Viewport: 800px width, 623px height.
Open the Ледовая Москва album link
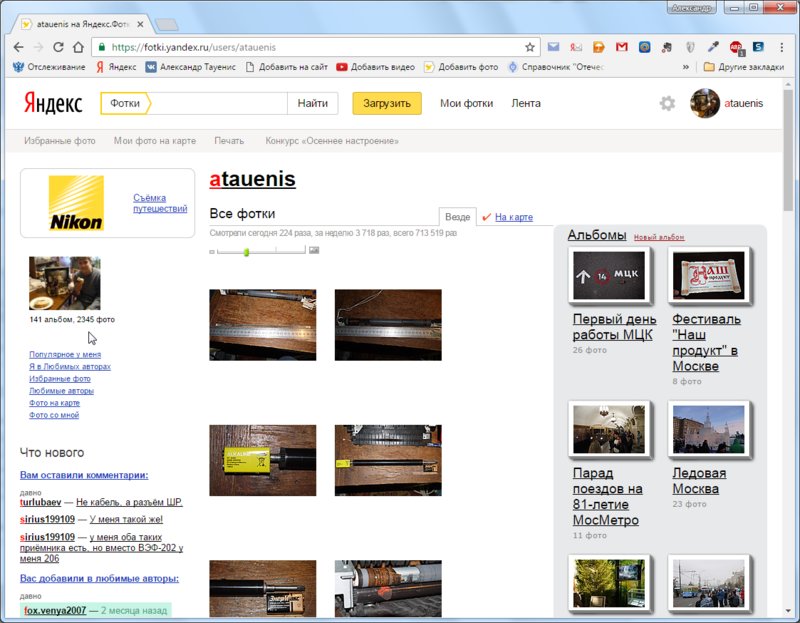(698, 481)
